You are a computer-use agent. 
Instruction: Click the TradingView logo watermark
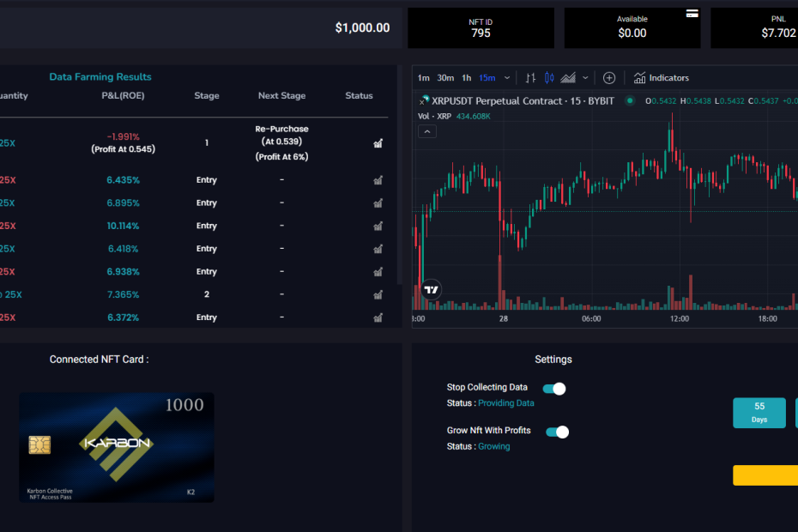[x=430, y=290]
